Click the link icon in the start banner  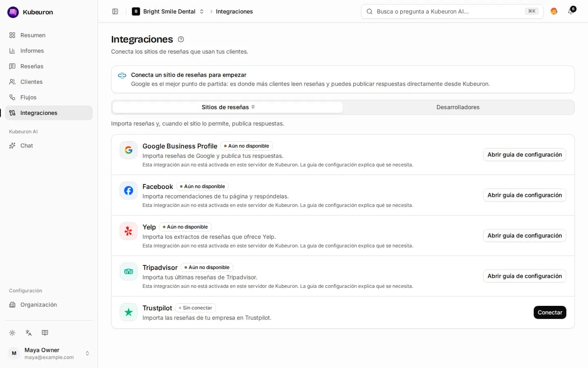(x=122, y=75)
